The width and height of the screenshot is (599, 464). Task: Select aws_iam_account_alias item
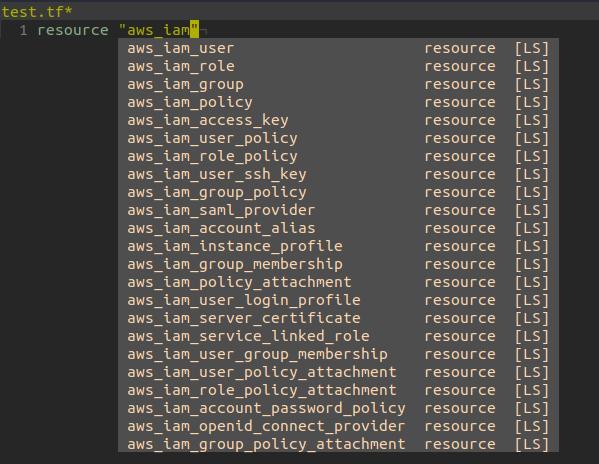click(338, 228)
